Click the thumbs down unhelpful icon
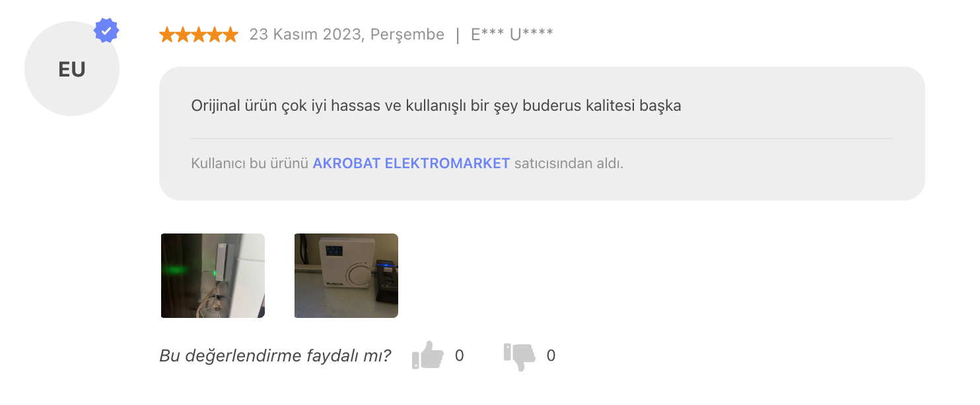The image size is (980, 405). [519, 356]
